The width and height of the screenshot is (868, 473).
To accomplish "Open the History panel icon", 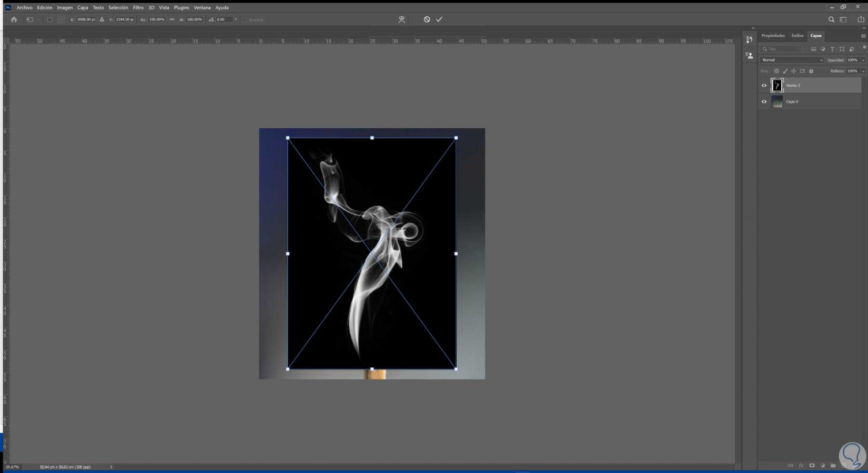I will [749, 40].
